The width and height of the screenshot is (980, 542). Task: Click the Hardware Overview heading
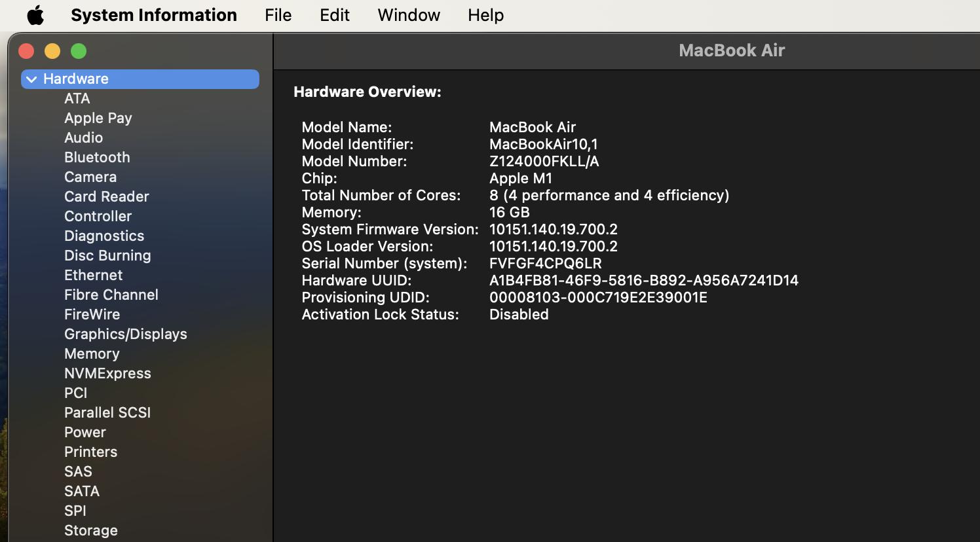pos(367,92)
